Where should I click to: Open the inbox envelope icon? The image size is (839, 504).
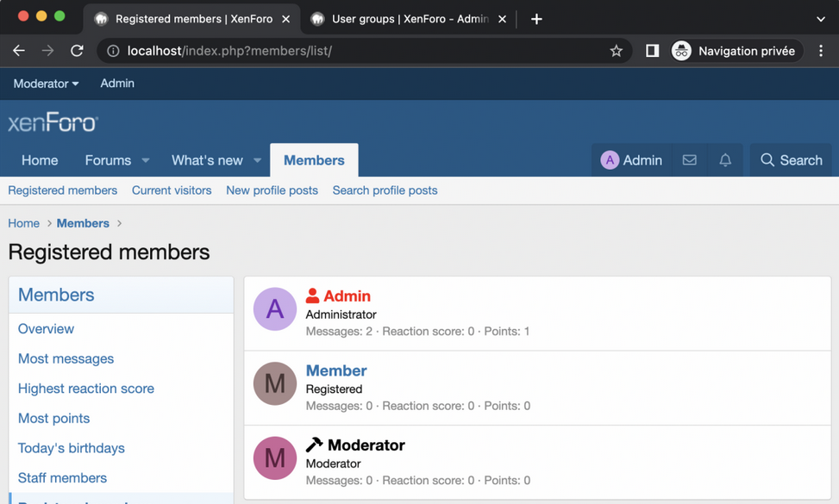tap(689, 160)
